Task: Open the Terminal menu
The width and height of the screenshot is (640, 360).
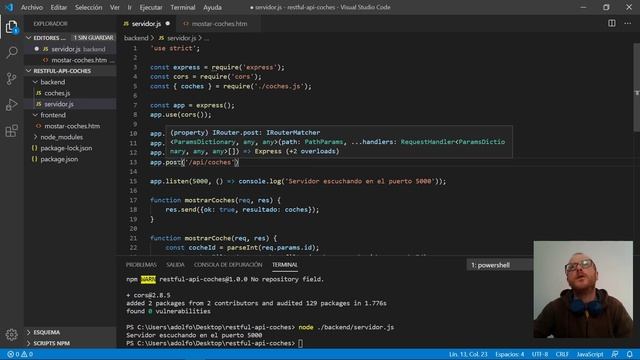Action: [x=183, y=7]
